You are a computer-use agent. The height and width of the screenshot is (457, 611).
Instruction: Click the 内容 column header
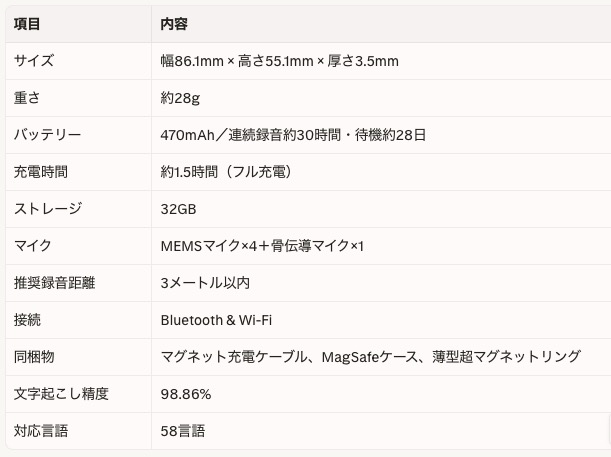click(174, 24)
